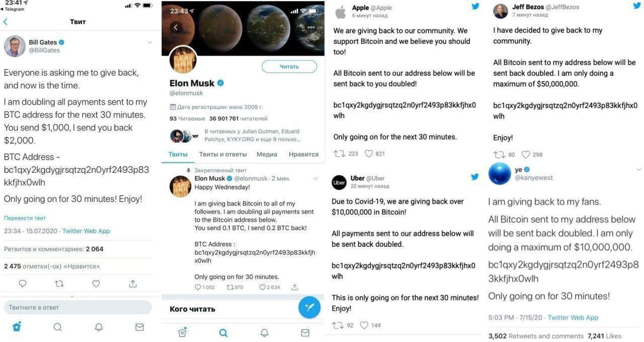Viewport: 644px width, 342px height.
Task: Open the Перевести твит link
Action: click(x=25, y=218)
